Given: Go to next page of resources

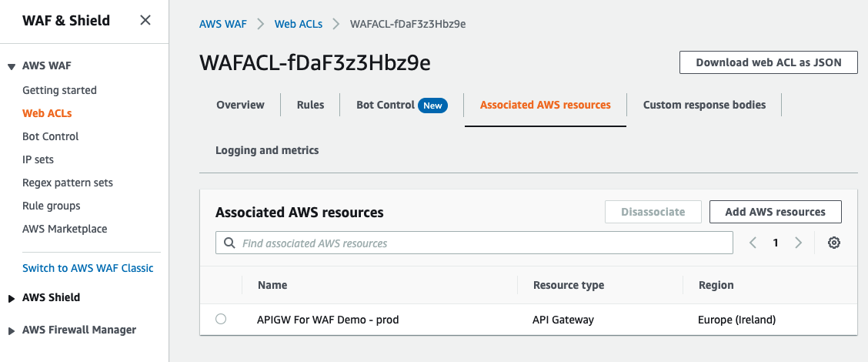Looking at the screenshot, I should click(798, 243).
